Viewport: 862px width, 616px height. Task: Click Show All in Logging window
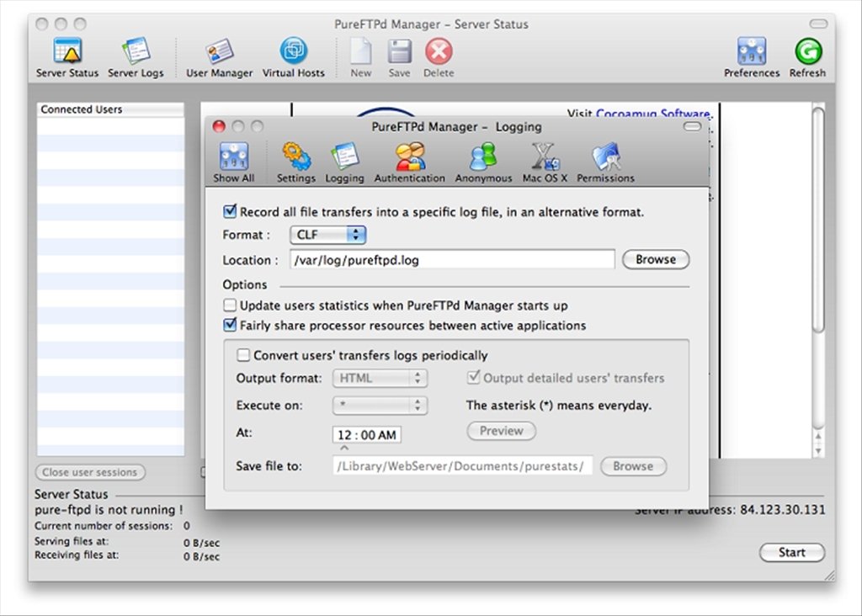pyautogui.click(x=234, y=162)
